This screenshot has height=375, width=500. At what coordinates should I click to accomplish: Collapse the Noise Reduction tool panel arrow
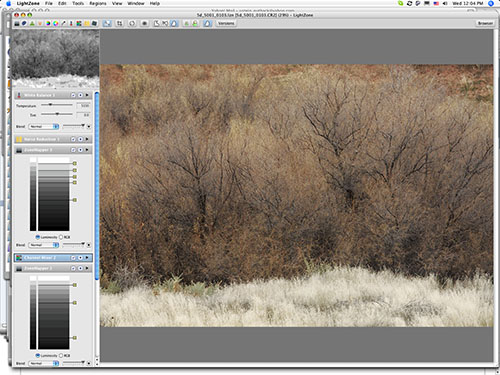(87, 139)
